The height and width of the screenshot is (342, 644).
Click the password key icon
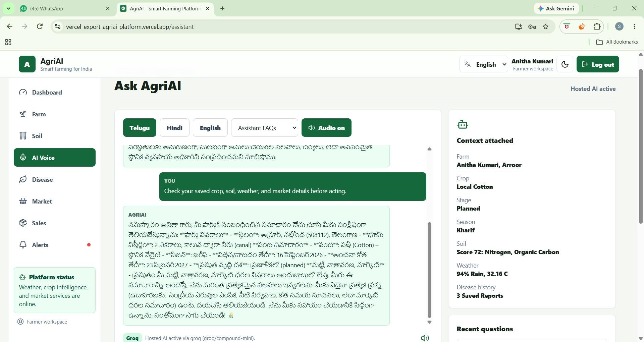(532, 26)
